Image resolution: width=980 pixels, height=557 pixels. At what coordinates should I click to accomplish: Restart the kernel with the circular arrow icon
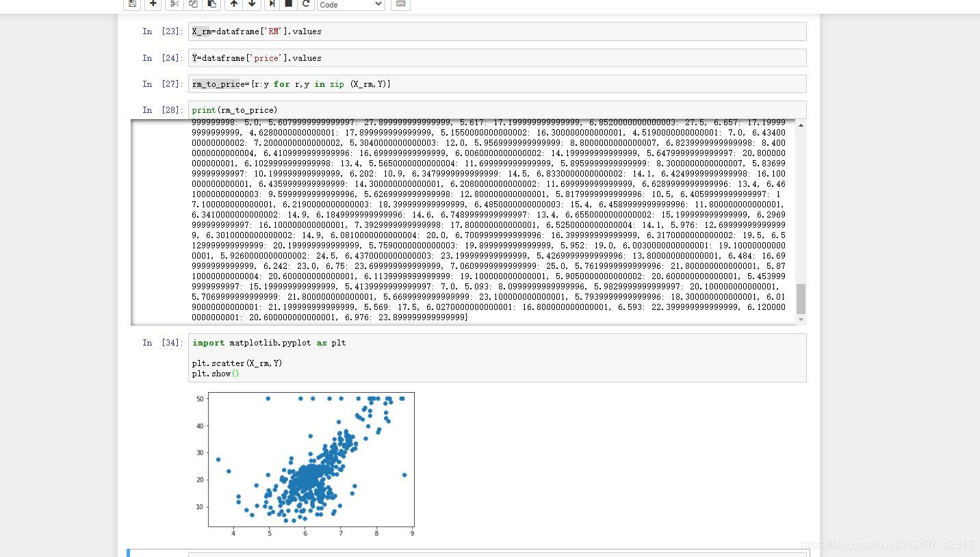pos(306,4)
